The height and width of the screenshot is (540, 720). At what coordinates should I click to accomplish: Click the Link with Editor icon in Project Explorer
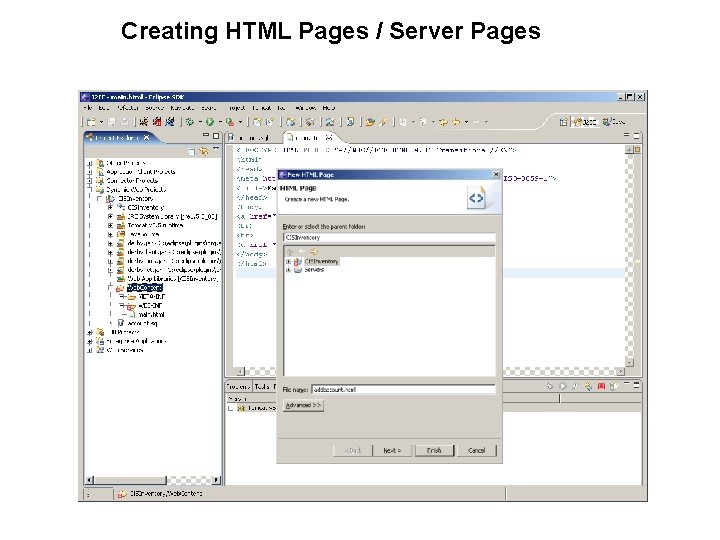coord(203,151)
